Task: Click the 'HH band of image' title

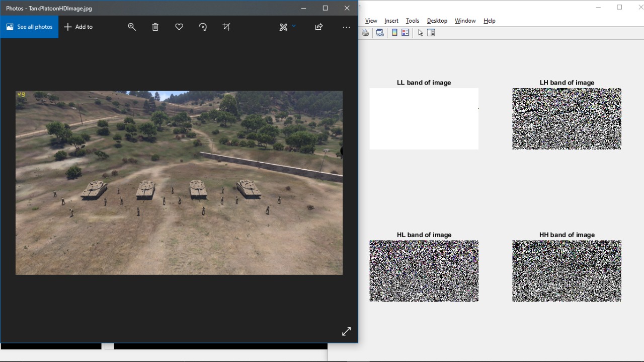Action: coord(567,235)
